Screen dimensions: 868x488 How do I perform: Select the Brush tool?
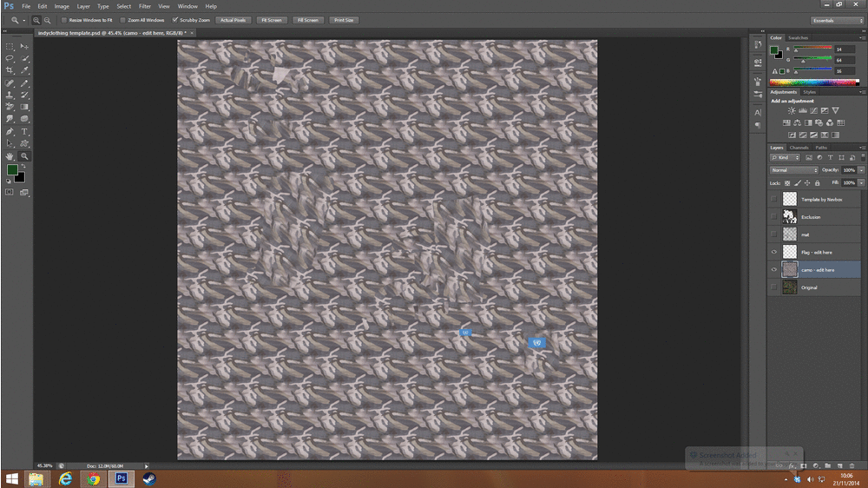point(24,83)
